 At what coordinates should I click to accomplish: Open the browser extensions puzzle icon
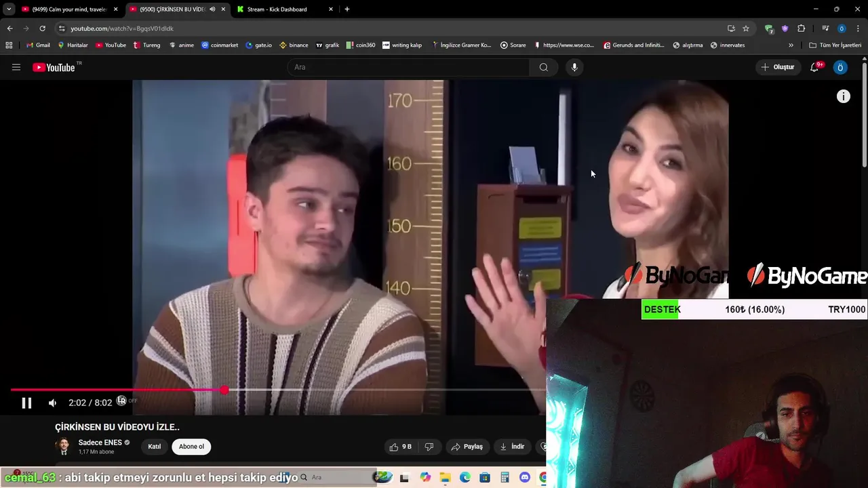[802, 28]
